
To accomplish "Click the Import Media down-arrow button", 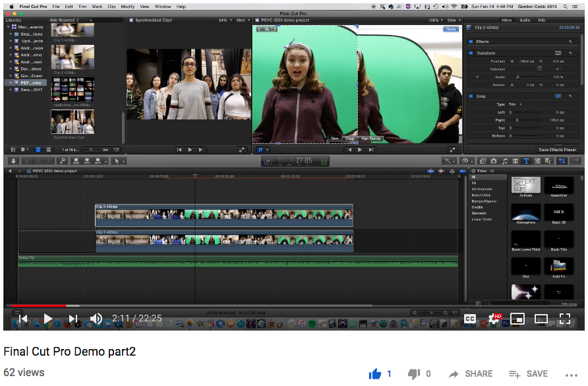I will pyautogui.click(x=13, y=161).
